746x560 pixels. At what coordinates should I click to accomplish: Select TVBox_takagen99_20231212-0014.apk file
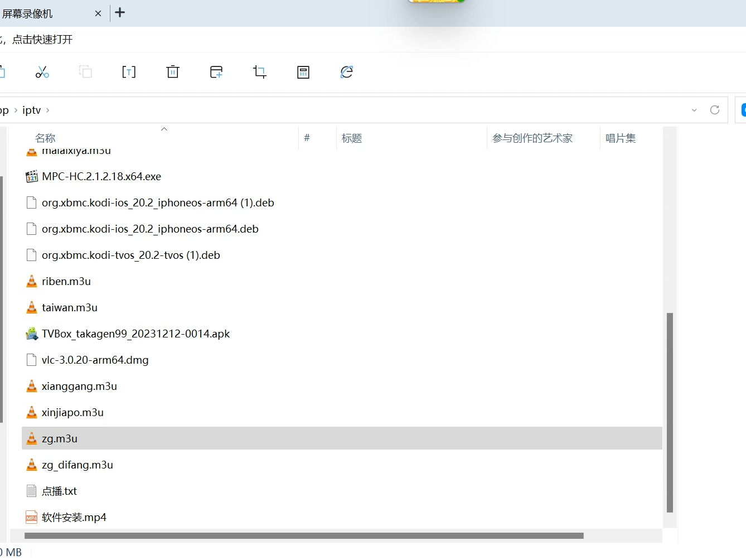tap(135, 334)
